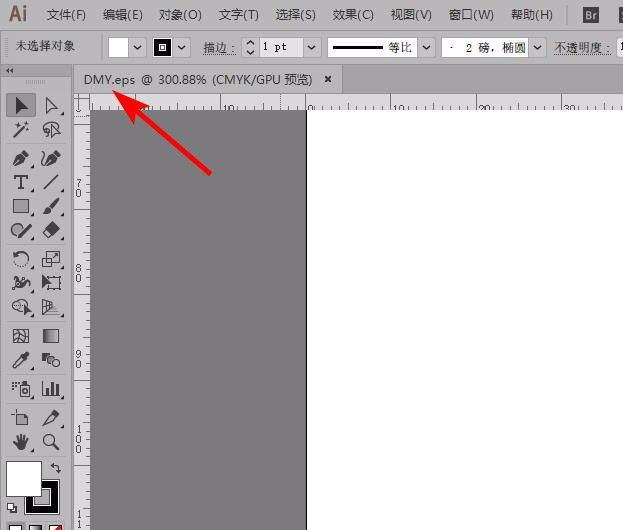Select the Symbol Sprayer tool
Image resolution: width=623 pixels, height=530 pixels.
21,389
